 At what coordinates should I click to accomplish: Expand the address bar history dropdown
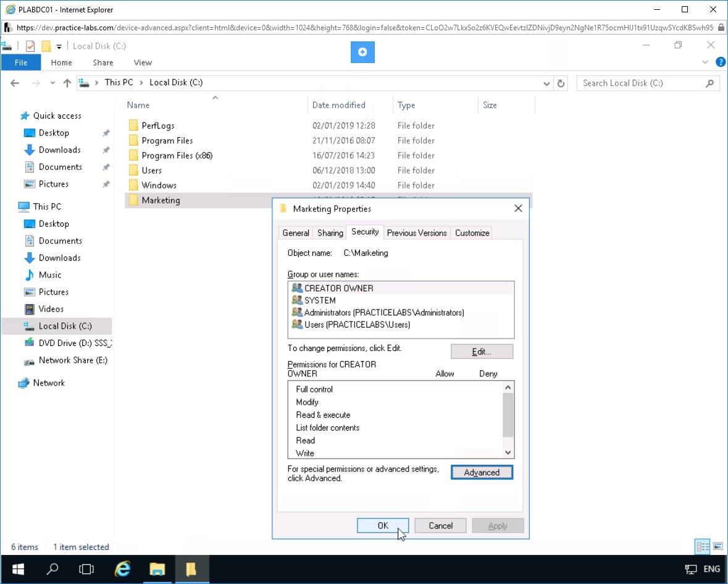pos(546,83)
